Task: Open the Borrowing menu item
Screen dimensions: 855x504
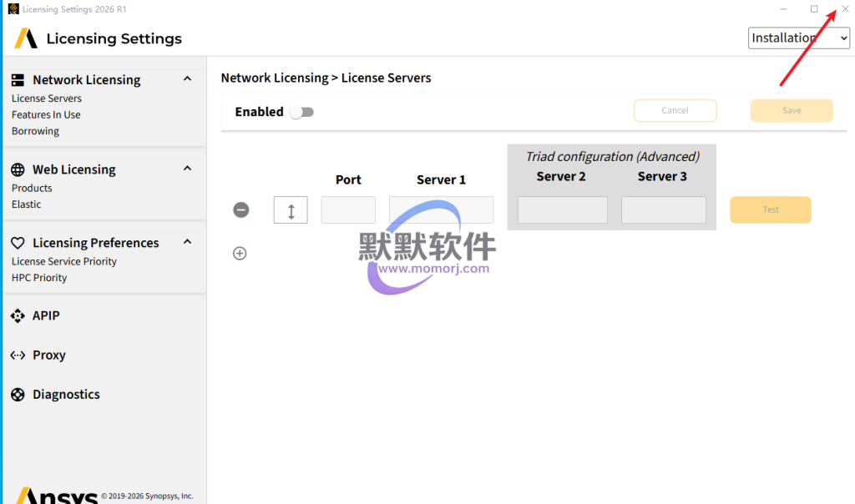Action: point(35,131)
